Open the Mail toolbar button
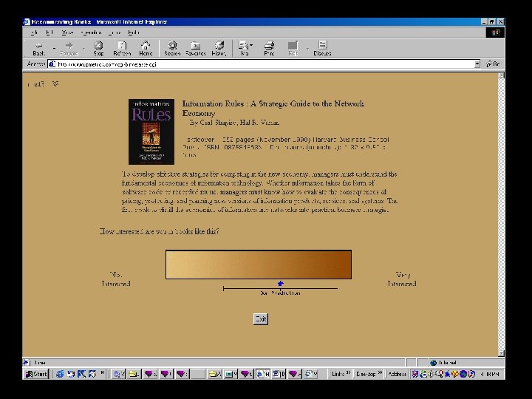Image resolution: width=532 pixels, height=399 pixels. [x=244, y=49]
